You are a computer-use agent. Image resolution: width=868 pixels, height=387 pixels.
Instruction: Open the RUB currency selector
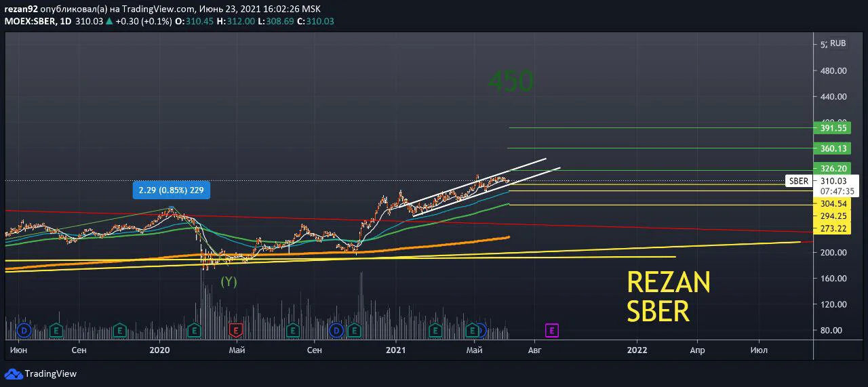tap(838, 43)
